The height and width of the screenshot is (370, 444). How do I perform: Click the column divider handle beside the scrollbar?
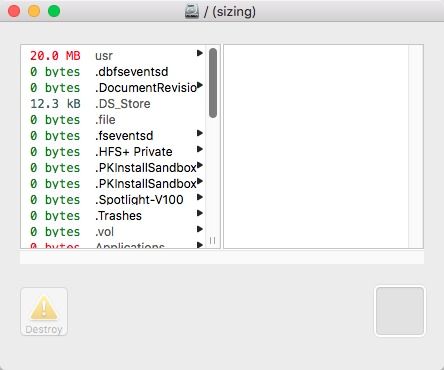213,240
